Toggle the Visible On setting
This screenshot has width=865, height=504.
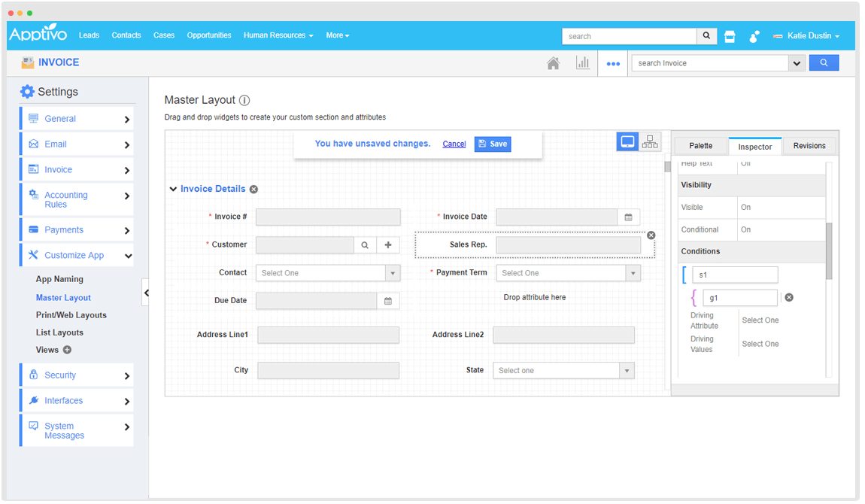[745, 208]
